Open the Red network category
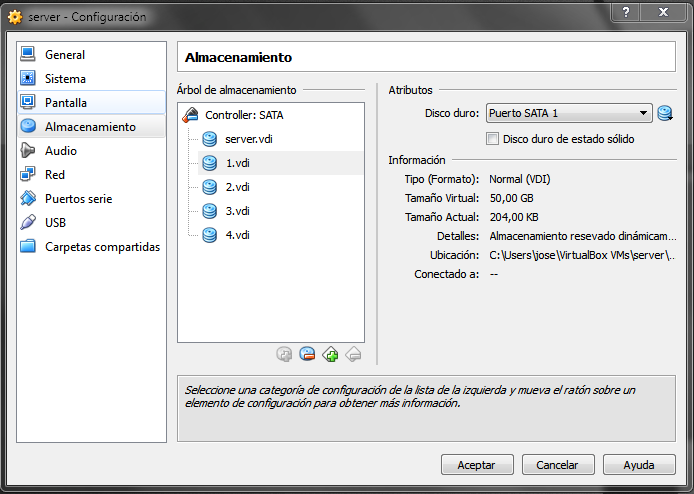The image size is (694, 494). click(91, 174)
